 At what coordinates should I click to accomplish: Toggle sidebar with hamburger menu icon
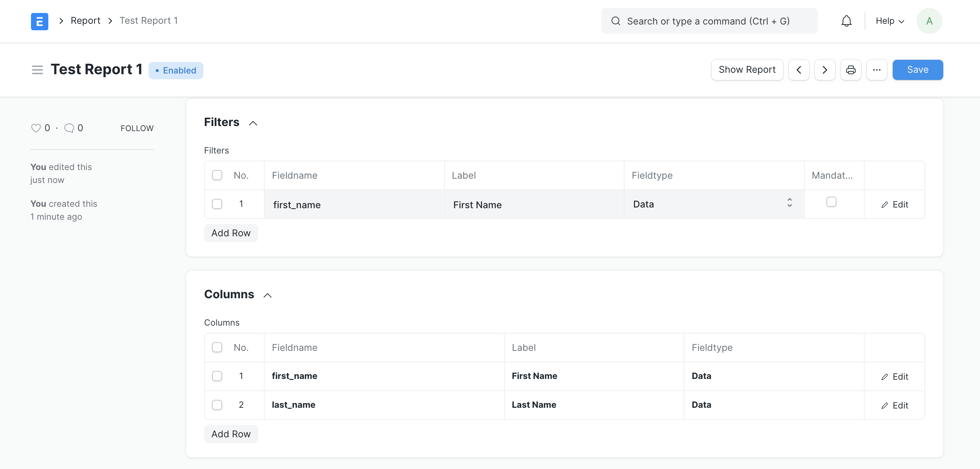coord(37,70)
